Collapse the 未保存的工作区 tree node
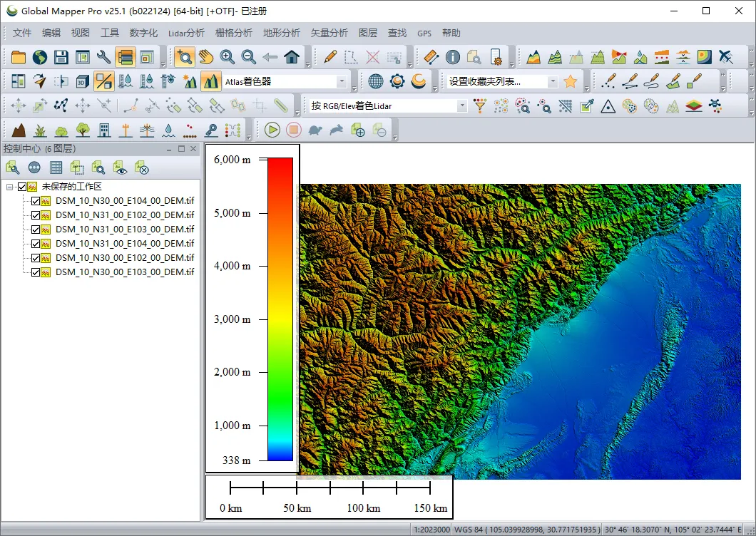756x536 pixels. tap(10, 187)
